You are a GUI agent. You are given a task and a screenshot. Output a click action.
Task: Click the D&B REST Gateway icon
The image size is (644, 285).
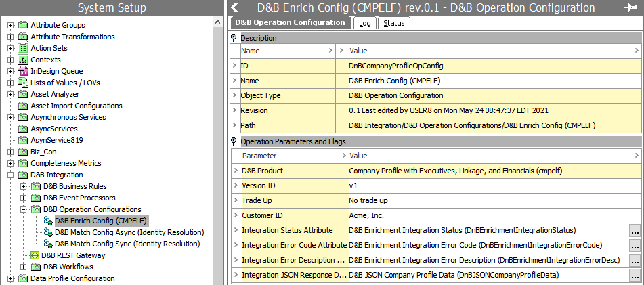click(35, 255)
